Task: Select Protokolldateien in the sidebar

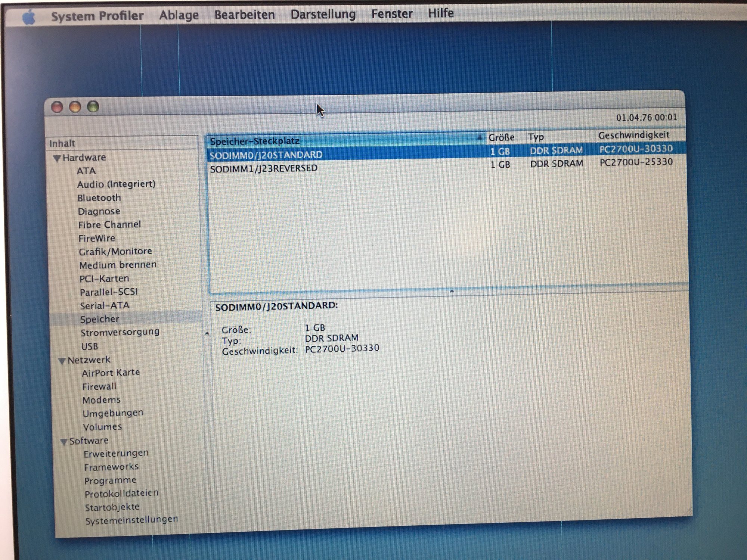Action: [x=121, y=494]
